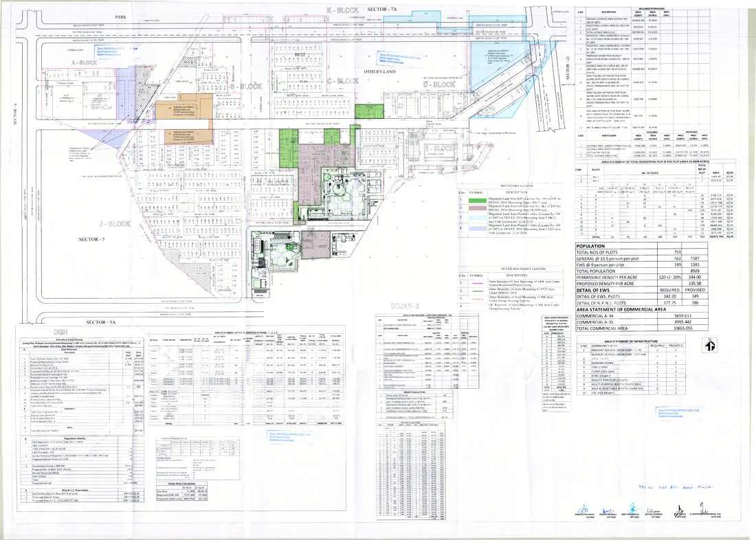Click the total population value '8928'
The height and width of the screenshot is (540, 756).
click(695, 271)
